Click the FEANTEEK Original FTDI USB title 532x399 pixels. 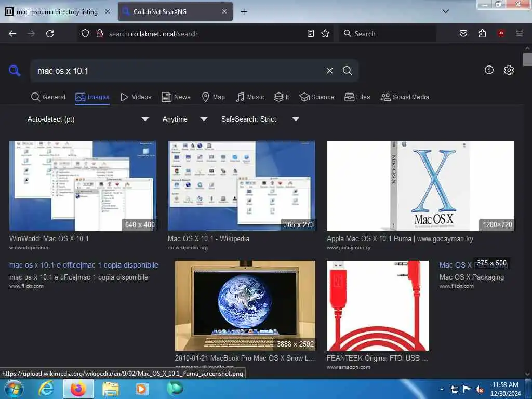point(377,358)
